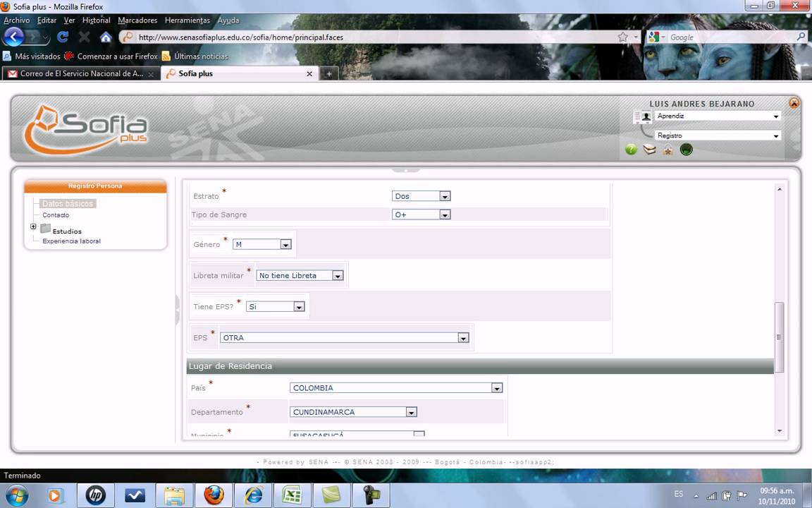Open Experiencia laboral tree item
812x508 pixels.
71,241
